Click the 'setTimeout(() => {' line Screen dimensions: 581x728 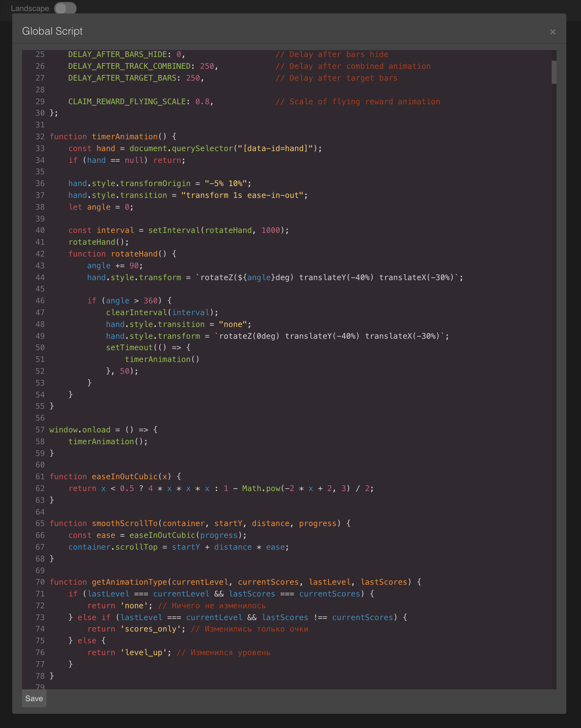tap(148, 347)
